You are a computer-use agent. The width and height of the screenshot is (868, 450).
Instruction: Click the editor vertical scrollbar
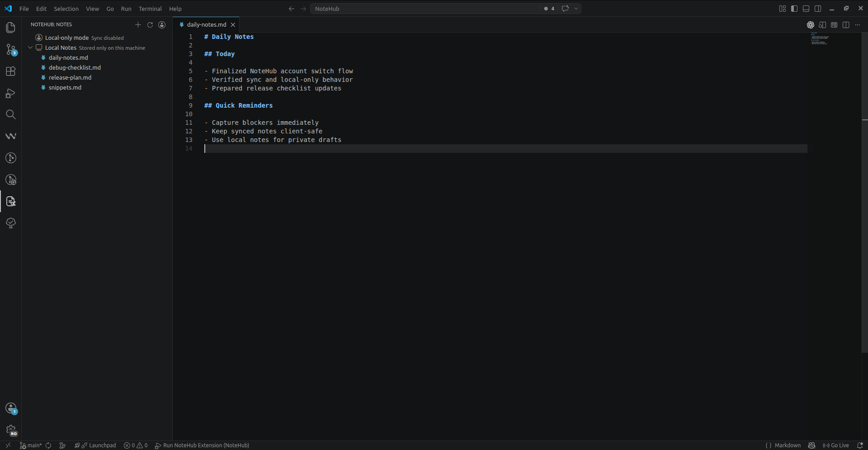coord(865,192)
